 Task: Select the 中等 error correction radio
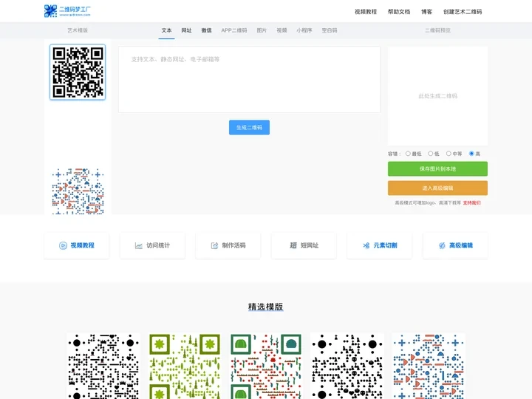[449, 154]
